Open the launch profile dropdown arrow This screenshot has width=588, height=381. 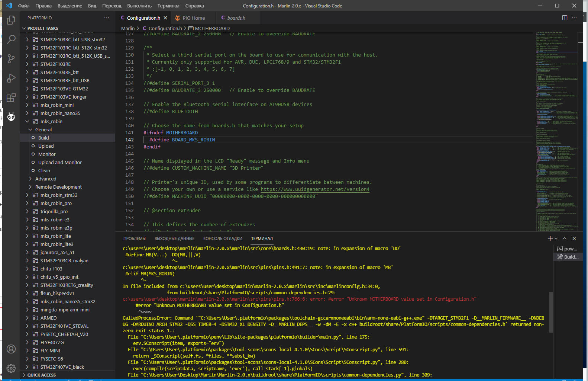coord(556,238)
